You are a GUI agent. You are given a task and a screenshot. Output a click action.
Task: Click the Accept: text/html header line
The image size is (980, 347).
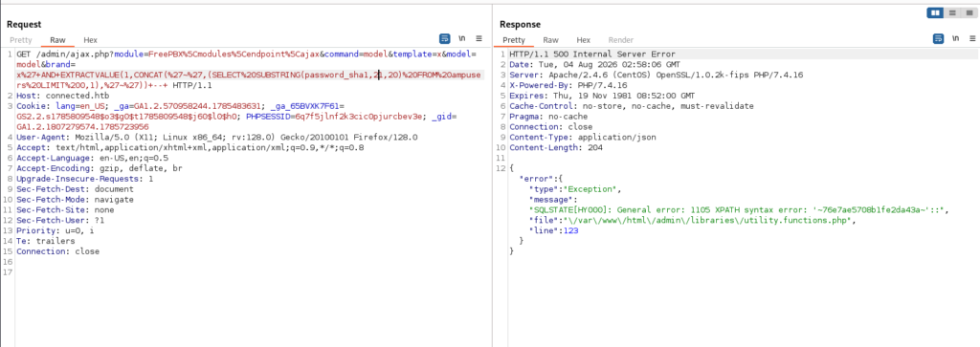(x=190, y=148)
